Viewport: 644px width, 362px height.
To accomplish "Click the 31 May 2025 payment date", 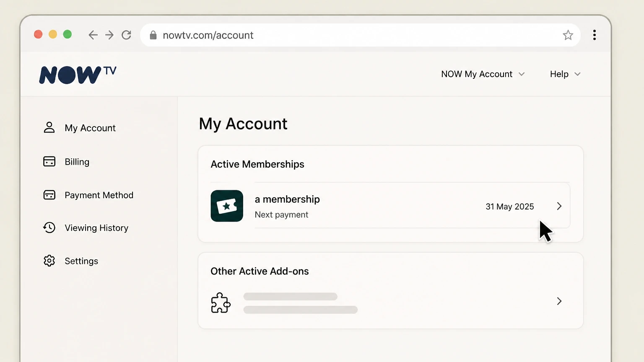I will pyautogui.click(x=509, y=207).
